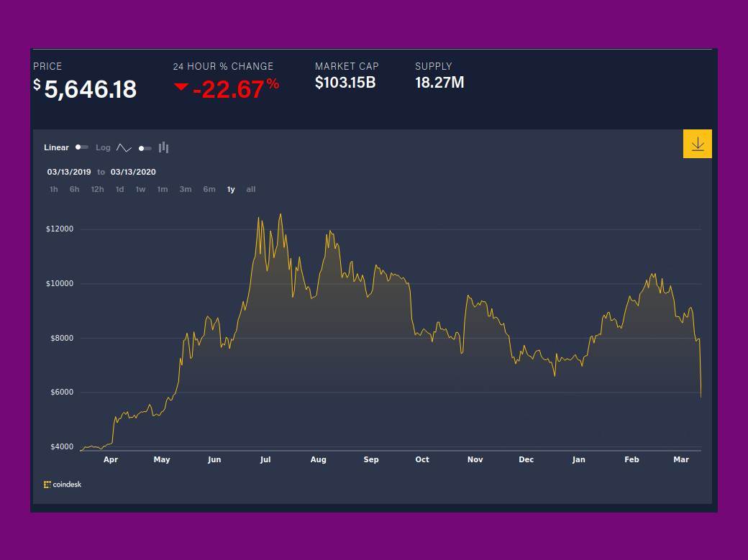
Task: Click the start date 03/13/2019
Action: coord(69,172)
